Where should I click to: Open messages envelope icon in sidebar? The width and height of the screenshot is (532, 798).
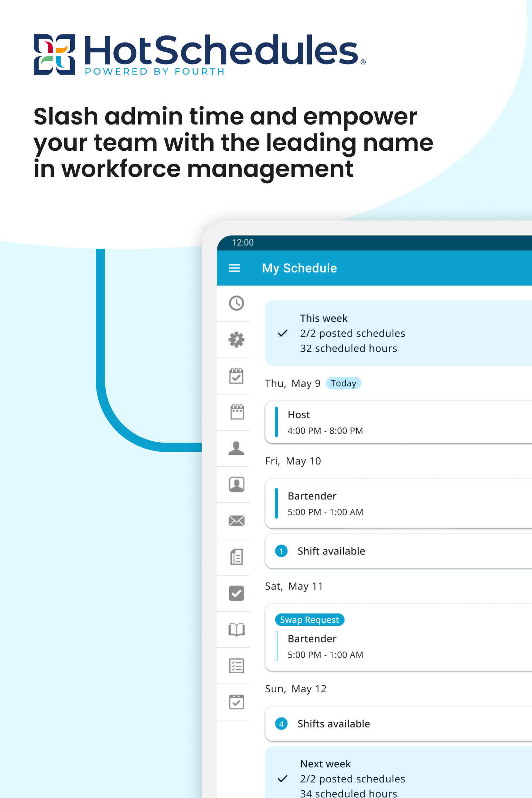(x=236, y=521)
